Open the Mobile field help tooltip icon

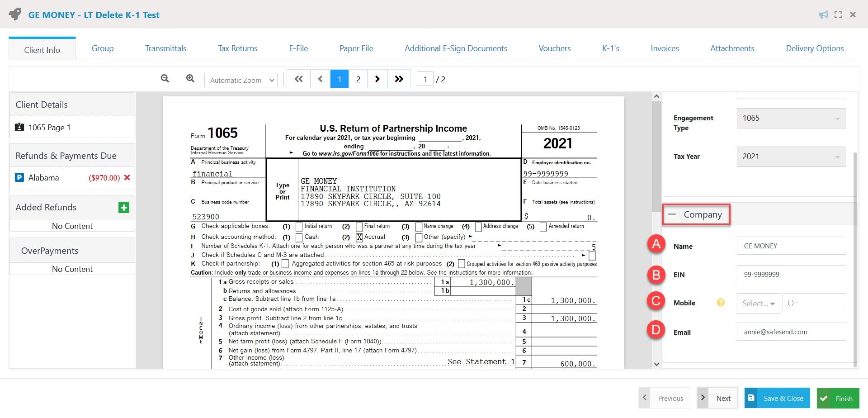(x=720, y=303)
